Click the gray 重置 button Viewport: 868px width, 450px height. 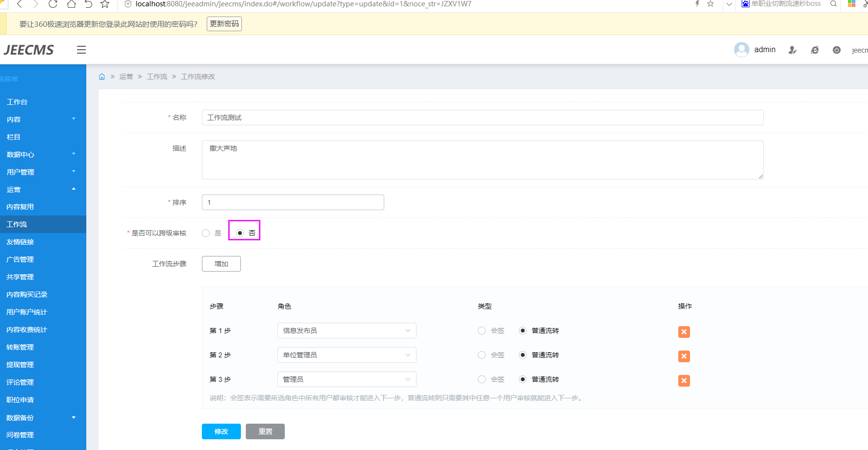[265, 431]
